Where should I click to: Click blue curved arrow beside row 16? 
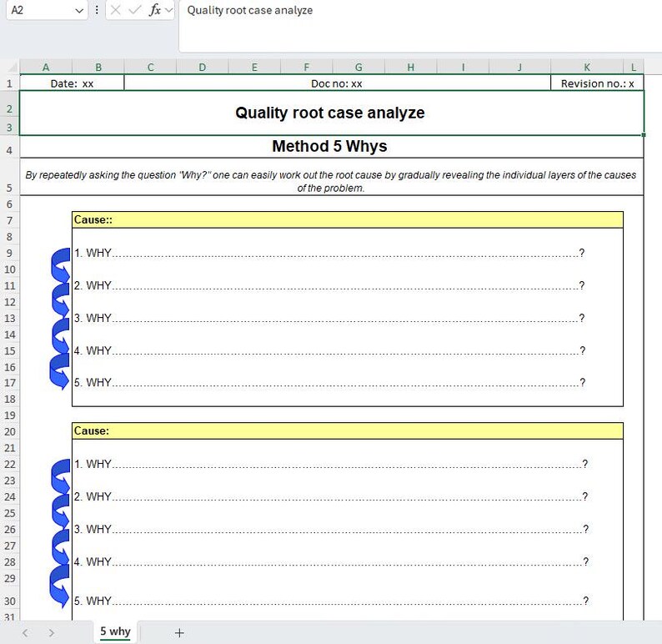(59, 371)
